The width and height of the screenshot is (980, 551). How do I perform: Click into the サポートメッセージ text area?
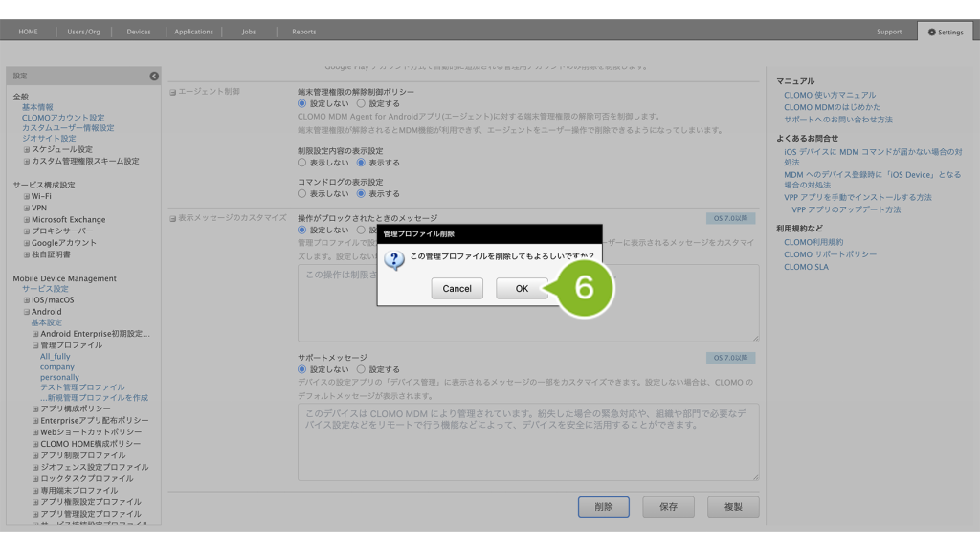527,441
